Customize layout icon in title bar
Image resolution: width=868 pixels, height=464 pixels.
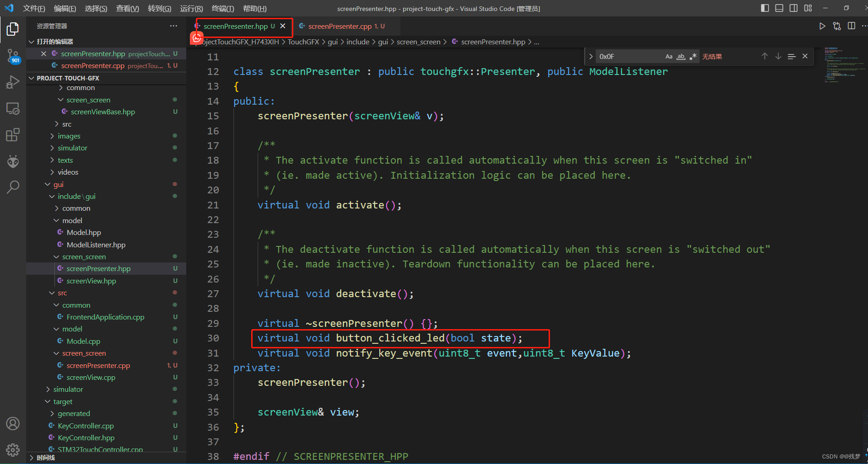pos(808,8)
